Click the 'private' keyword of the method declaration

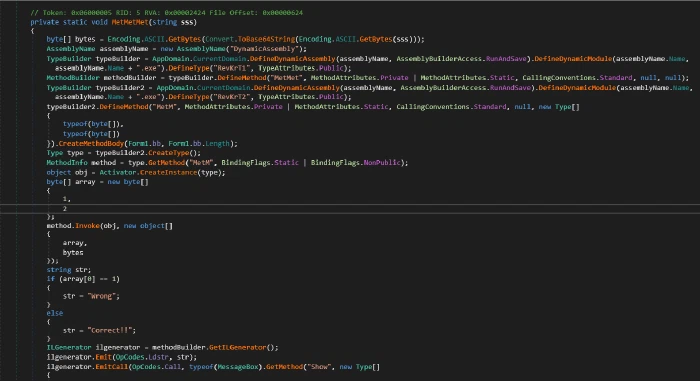coord(45,22)
